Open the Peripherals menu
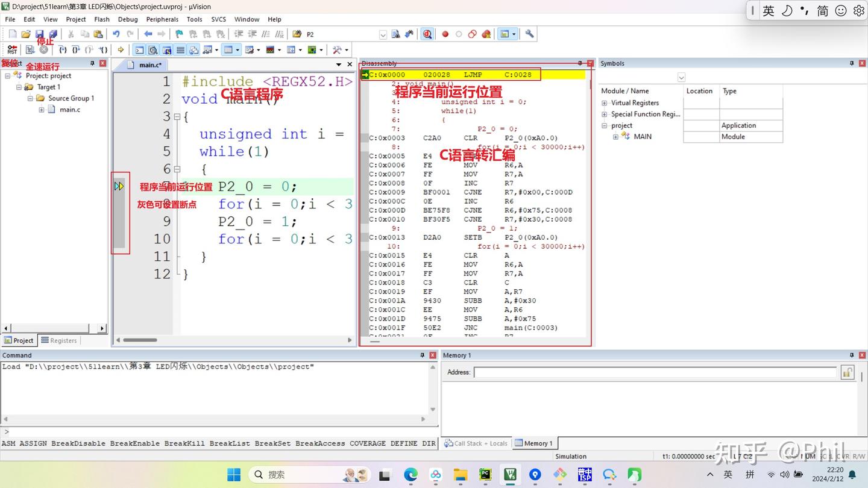This screenshot has width=868, height=488. coord(162,19)
